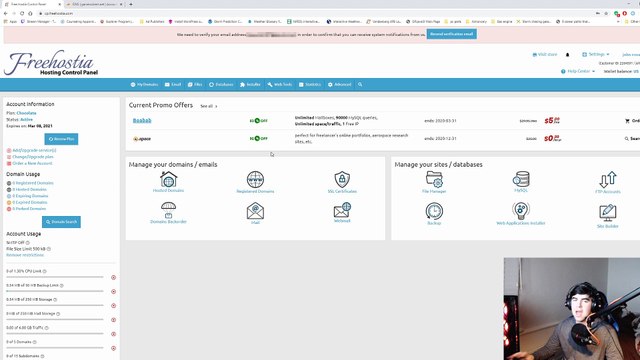Image resolution: width=640 pixels, height=360 pixels.
Task: Open the Statistics menu
Action: 310,84
